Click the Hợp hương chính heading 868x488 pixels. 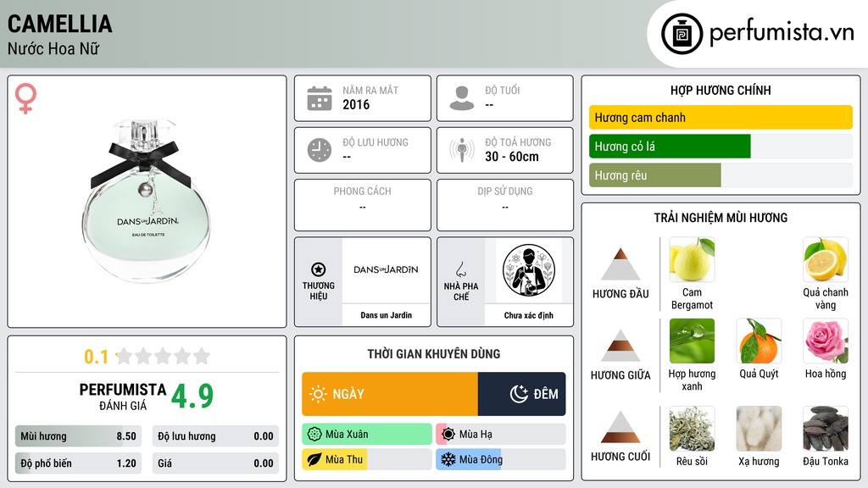(x=721, y=90)
